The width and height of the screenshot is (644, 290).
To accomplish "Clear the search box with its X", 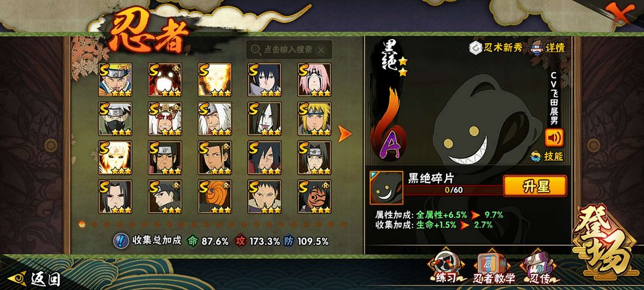I will (x=321, y=50).
